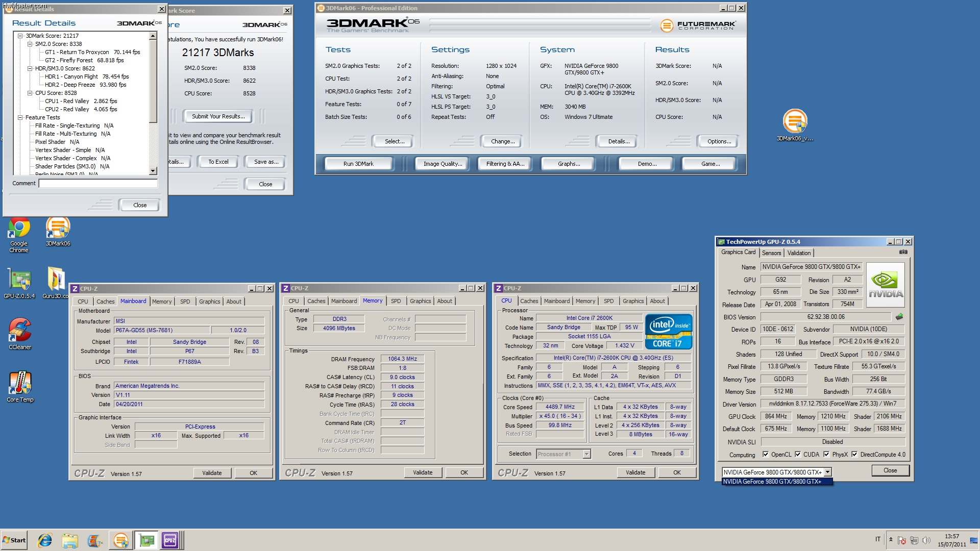This screenshot has height=551, width=980.
Task: Click the NVIDIA logo in GPU-Z
Action: [886, 285]
